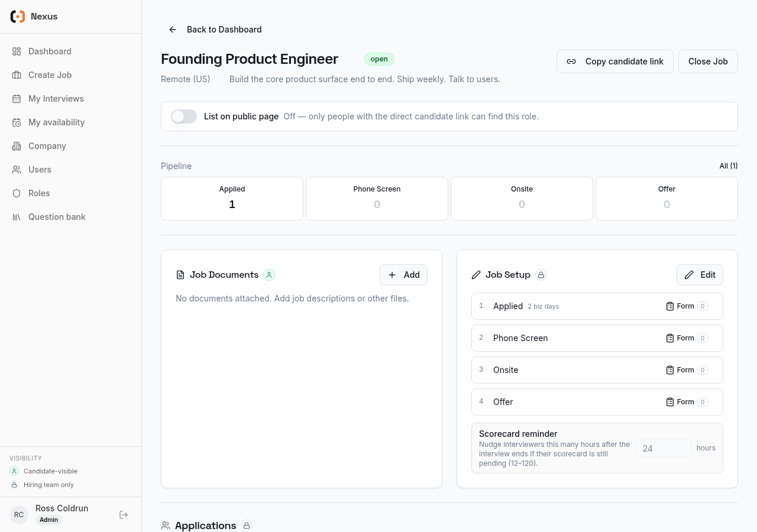The width and height of the screenshot is (757, 532).
Task: Go Back to Dashboard link
Action: pyautogui.click(x=215, y=30)
